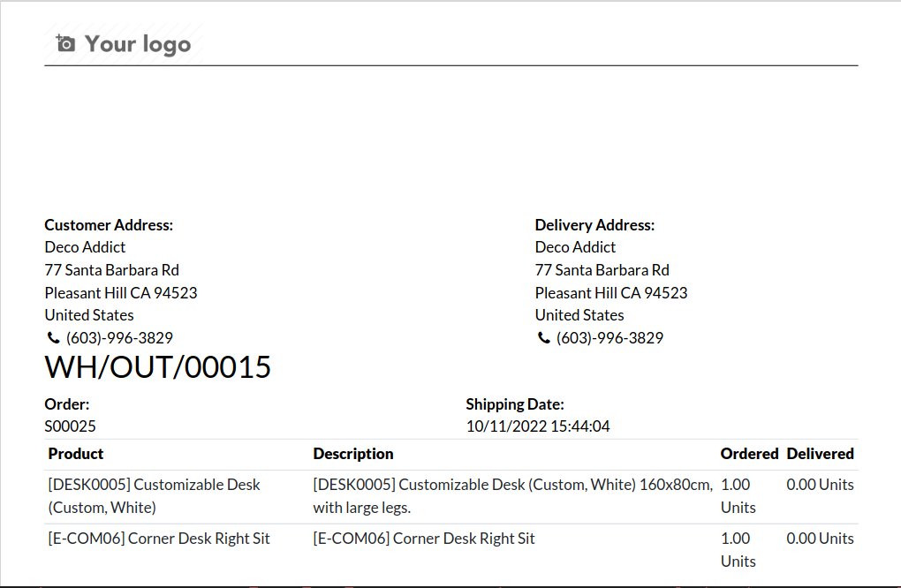The width and height of the screenshot is (901, 588).
Task: Click the WH/OUT/00015 document title
Action: (x=158, y=367)
